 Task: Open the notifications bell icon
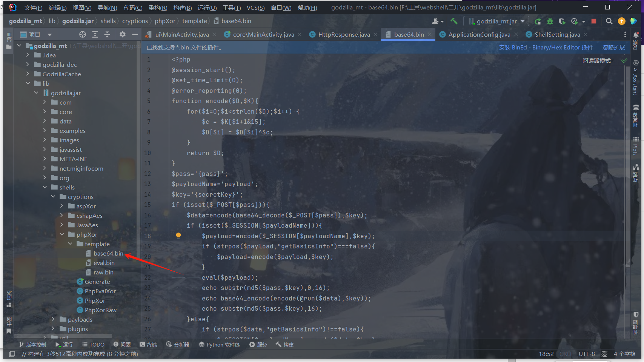click(636, 35)
